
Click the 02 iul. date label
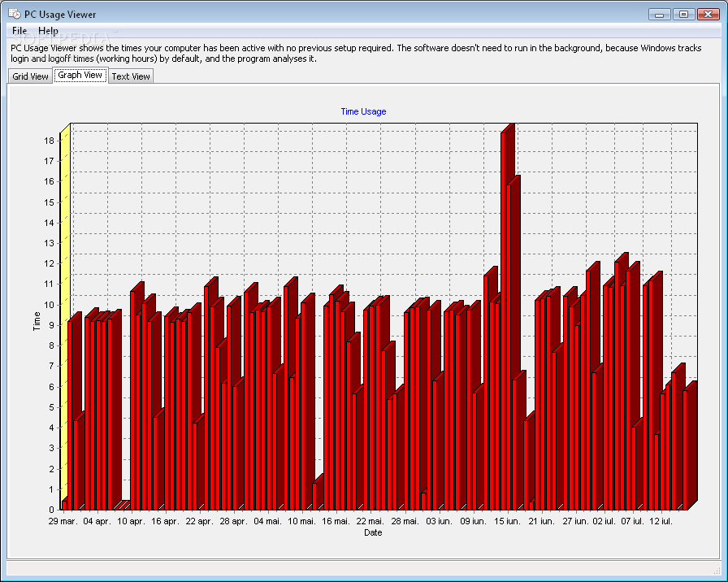point(604,521)
